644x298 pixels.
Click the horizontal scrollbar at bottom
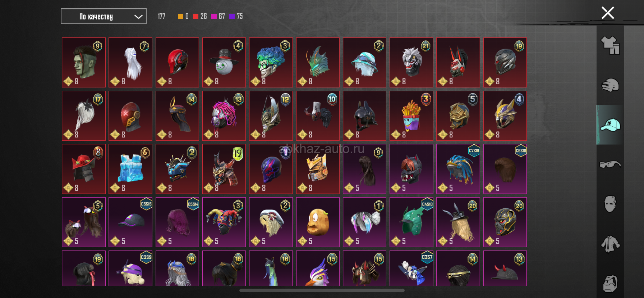tap(322, 290)
